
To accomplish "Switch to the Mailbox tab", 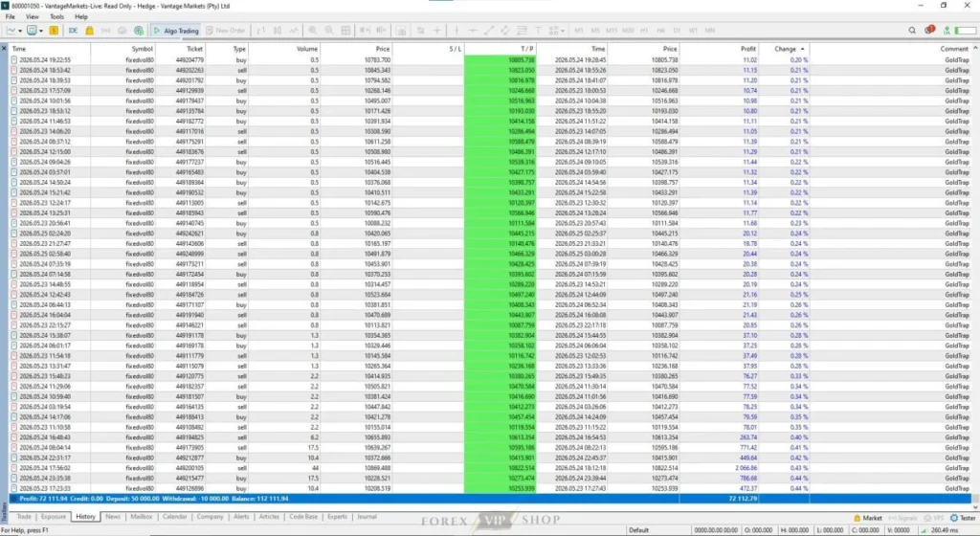I will [142, 517].
